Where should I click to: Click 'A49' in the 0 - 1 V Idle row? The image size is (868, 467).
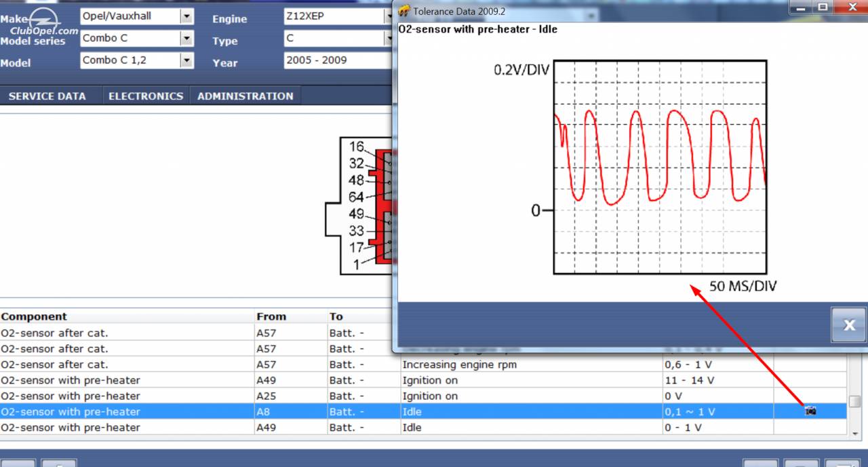266,427
